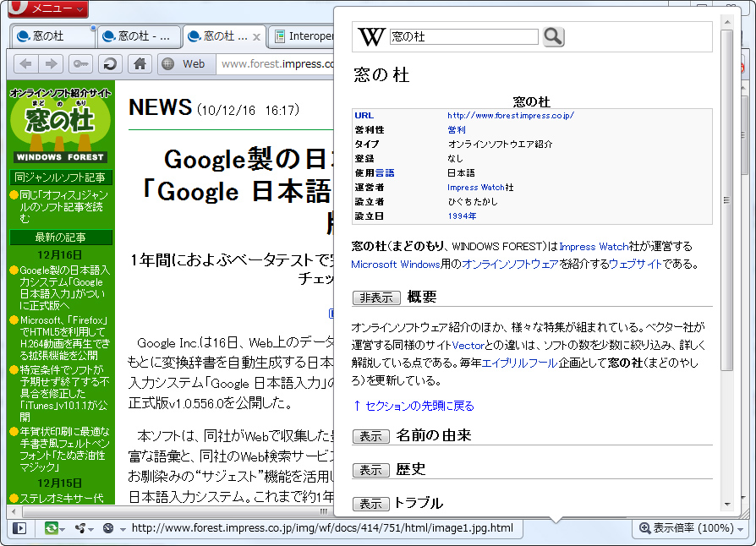756x546 pixels.
Task: Show the トラブル section with 表示
Action: coord(370,503)
